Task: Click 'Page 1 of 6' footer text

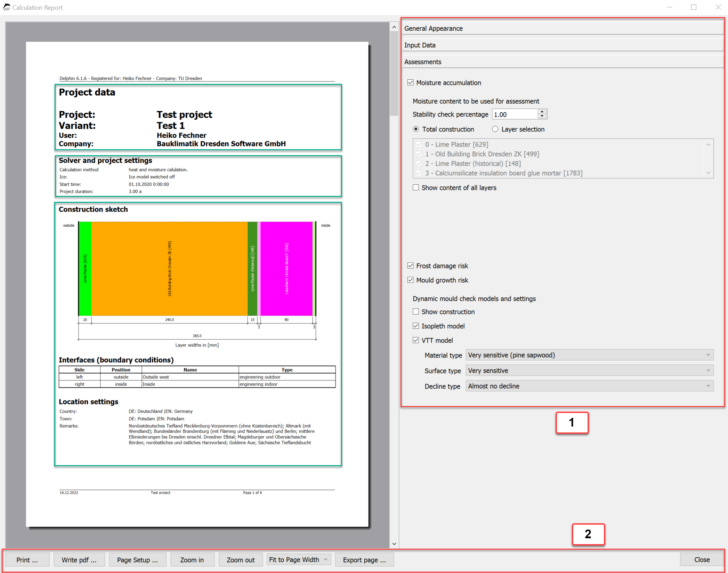Action: point(252,493)
